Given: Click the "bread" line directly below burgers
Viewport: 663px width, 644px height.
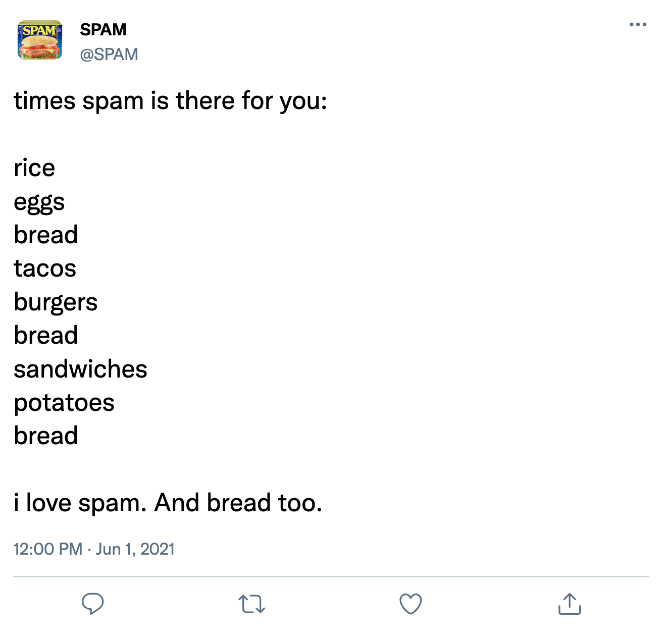Looking at the screenshot, I should coord(46,335).
